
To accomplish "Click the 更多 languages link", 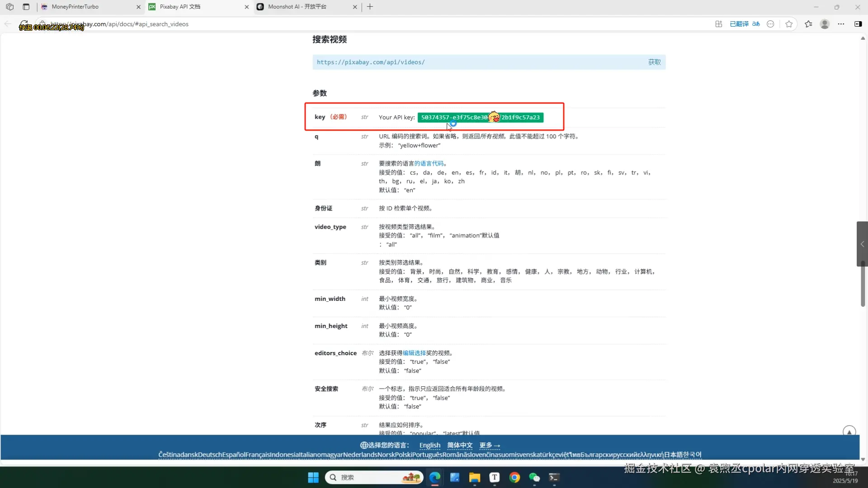I will click(x=490, y=445).
